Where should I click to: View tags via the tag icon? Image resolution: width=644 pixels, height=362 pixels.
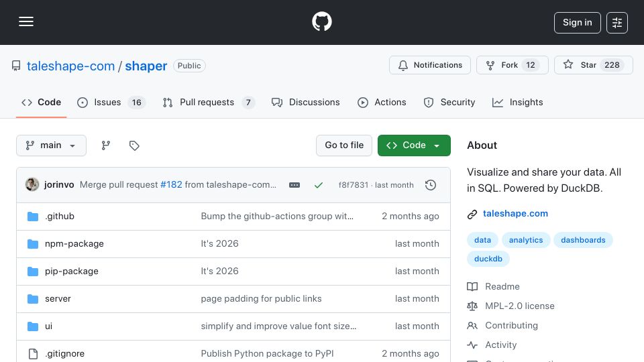coord(134,145)
